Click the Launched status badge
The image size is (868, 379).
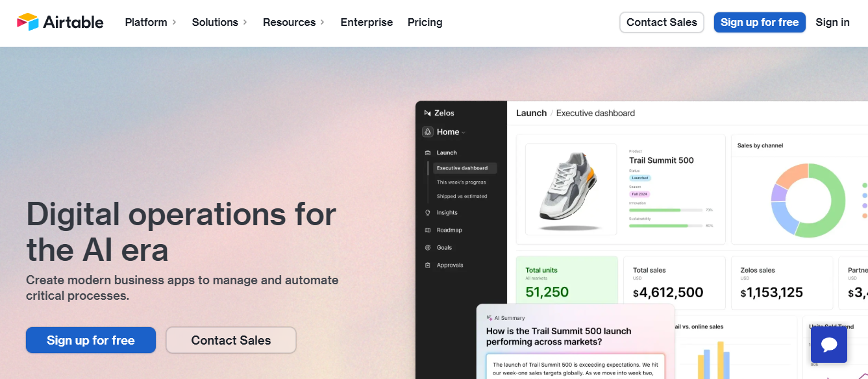coord(640,178)
